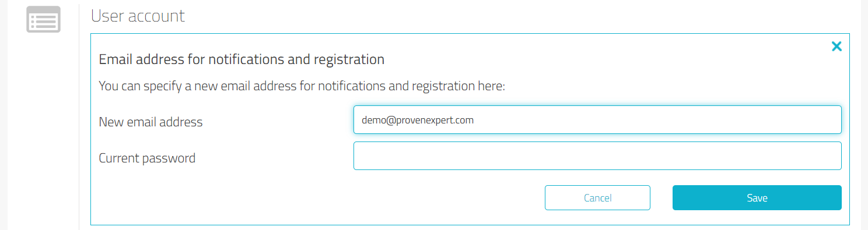Select the 'New email address' label

pyautogui.click(x=150, y=122)
